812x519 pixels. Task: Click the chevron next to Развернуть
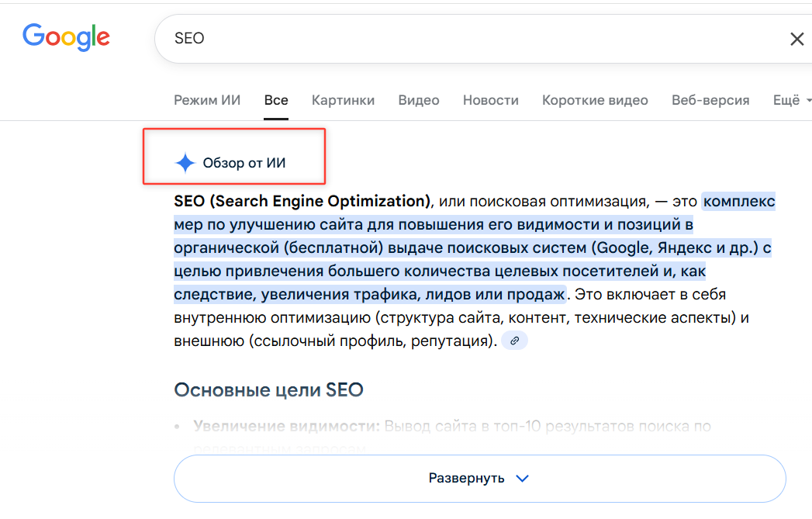tap(521, 479)
